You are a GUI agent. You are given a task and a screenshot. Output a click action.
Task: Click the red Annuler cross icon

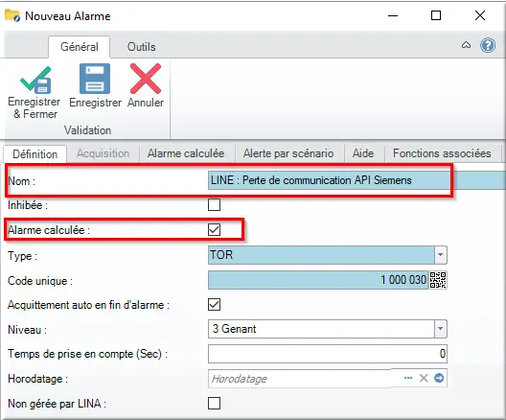146,79
